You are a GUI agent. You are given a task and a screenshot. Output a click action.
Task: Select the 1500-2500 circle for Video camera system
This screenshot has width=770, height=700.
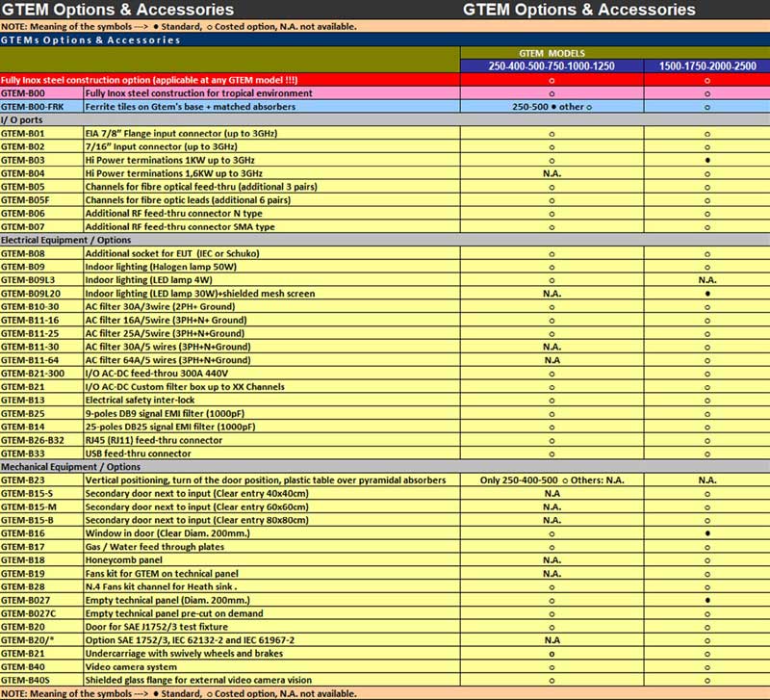tap(707, 666)
